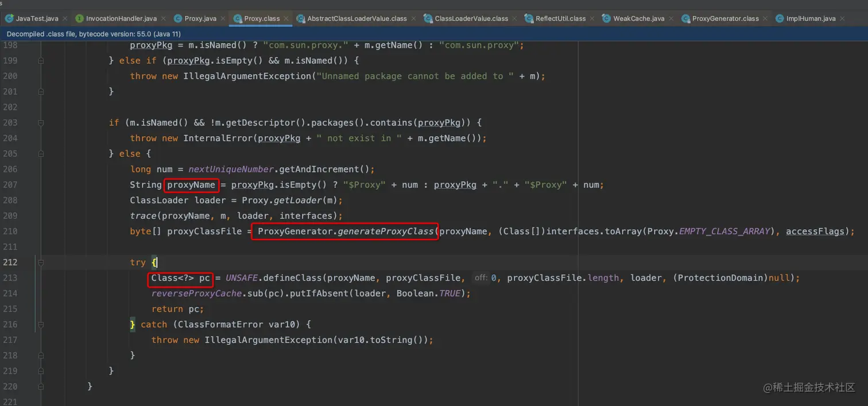Click the ProxyGenerator.class file icon

[685, 18]
